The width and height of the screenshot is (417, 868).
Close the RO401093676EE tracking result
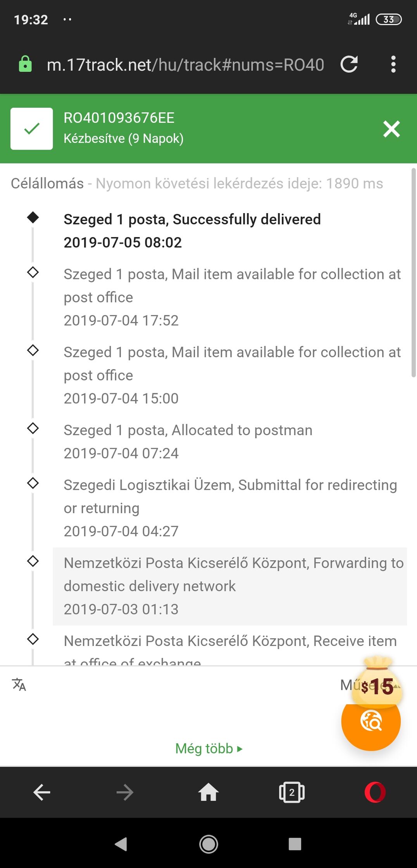391,129
